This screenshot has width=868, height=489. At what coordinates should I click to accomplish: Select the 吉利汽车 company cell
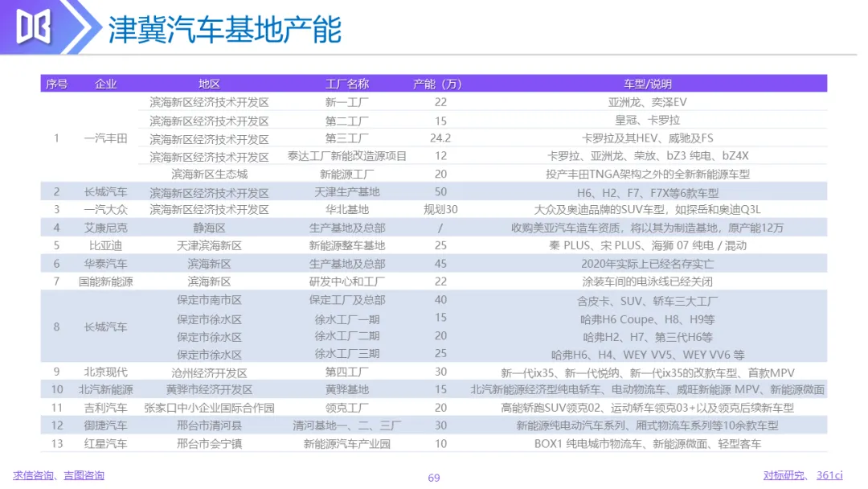coord(105,408)
